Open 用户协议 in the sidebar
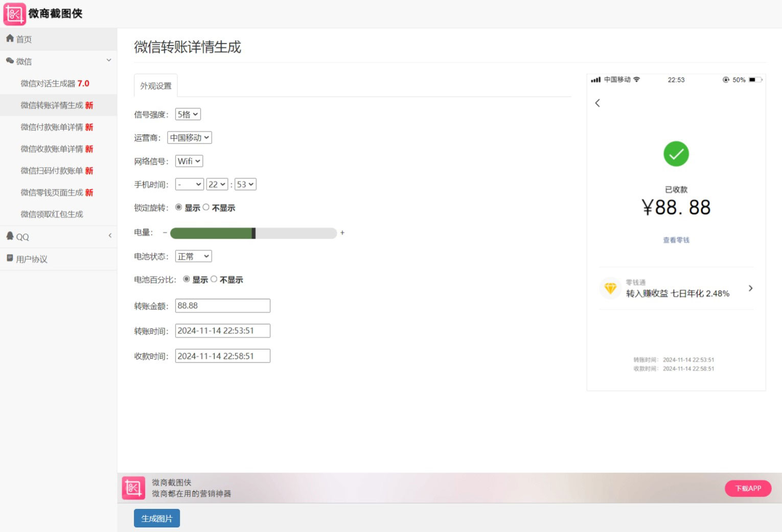 click(x=58, y=259)
